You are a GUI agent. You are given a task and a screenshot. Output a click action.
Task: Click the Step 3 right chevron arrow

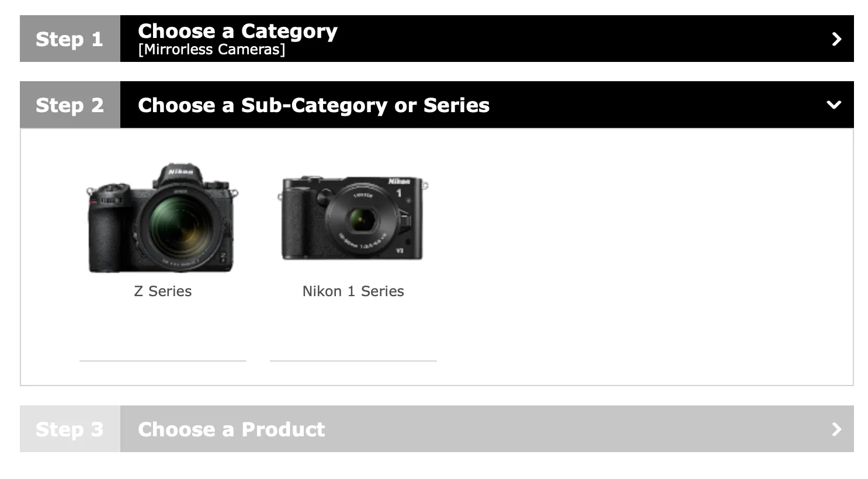[x=836, y=429]
